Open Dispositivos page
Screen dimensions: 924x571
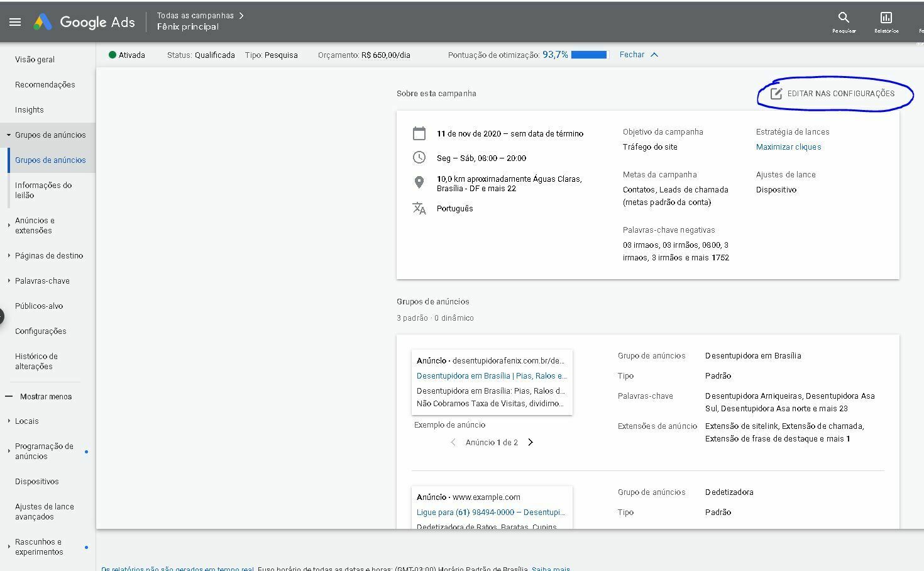coord(36,481)
